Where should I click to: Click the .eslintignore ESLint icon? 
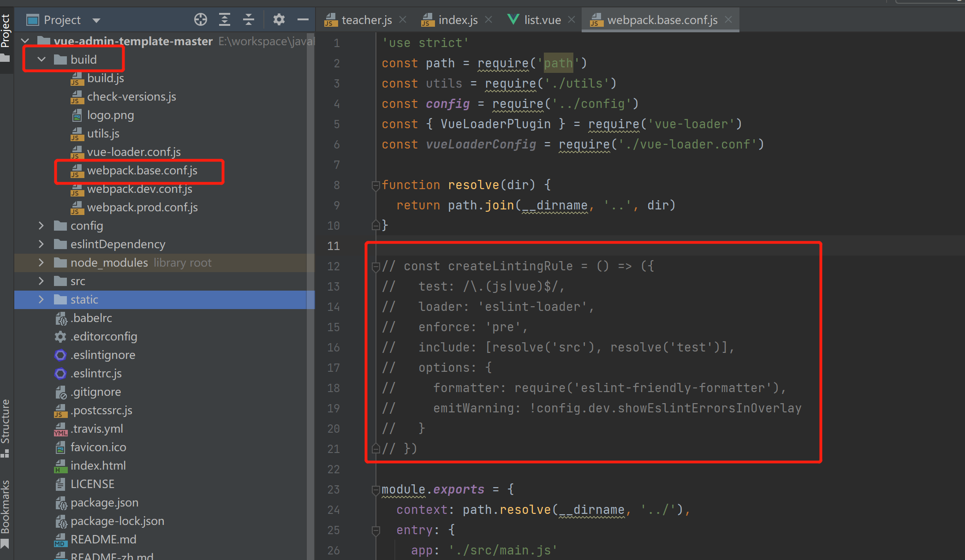coord(60,355)
